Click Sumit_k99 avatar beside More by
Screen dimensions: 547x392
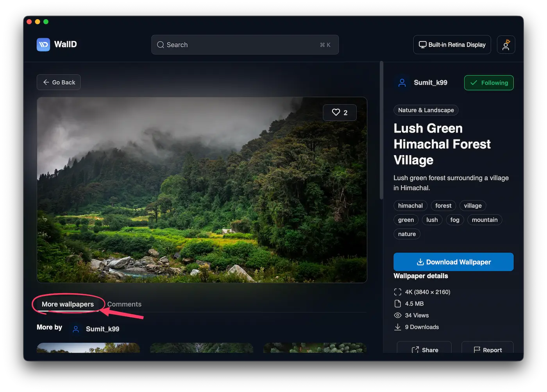(x=76, y=329)
